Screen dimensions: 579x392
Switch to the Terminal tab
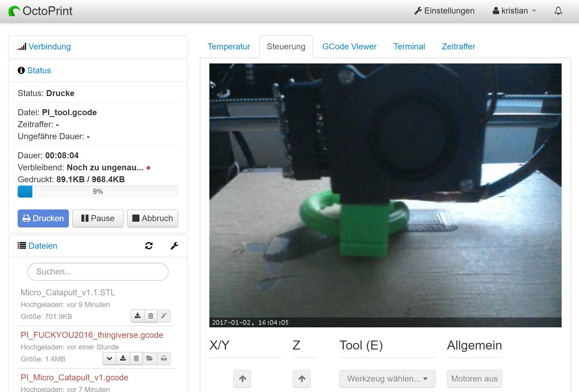[409, 47]
